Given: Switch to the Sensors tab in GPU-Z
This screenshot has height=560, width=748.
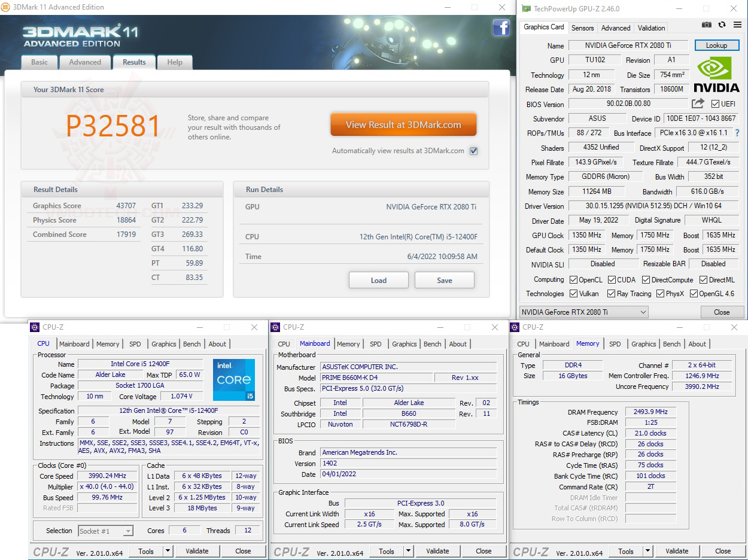Looking at the screenshot, I should tap(582, 28).
